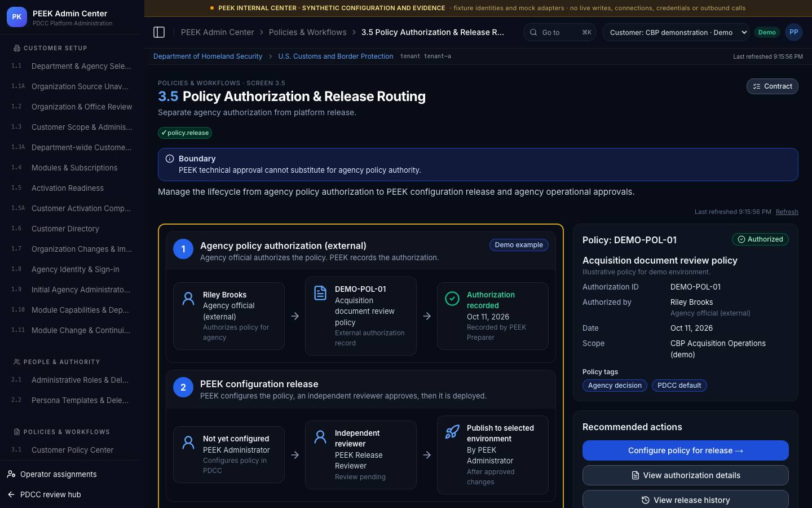Screen dimensions: 812x508
Task: Click the PDCC review hub back arrow
Action: pyautogui.click(x=11, y=494)
